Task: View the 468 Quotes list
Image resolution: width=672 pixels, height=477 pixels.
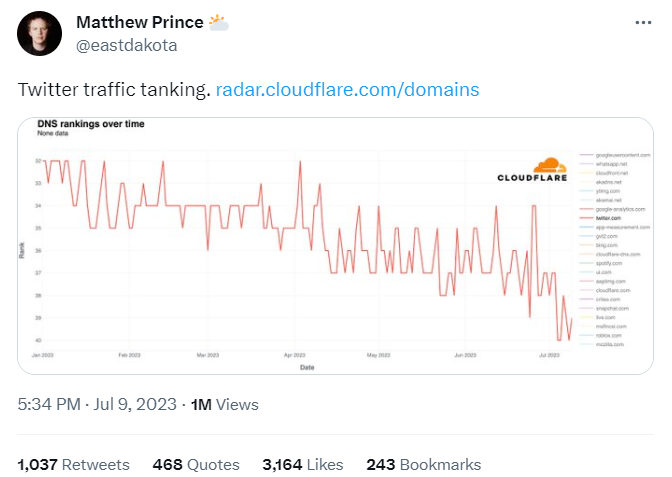Action: 196,465
